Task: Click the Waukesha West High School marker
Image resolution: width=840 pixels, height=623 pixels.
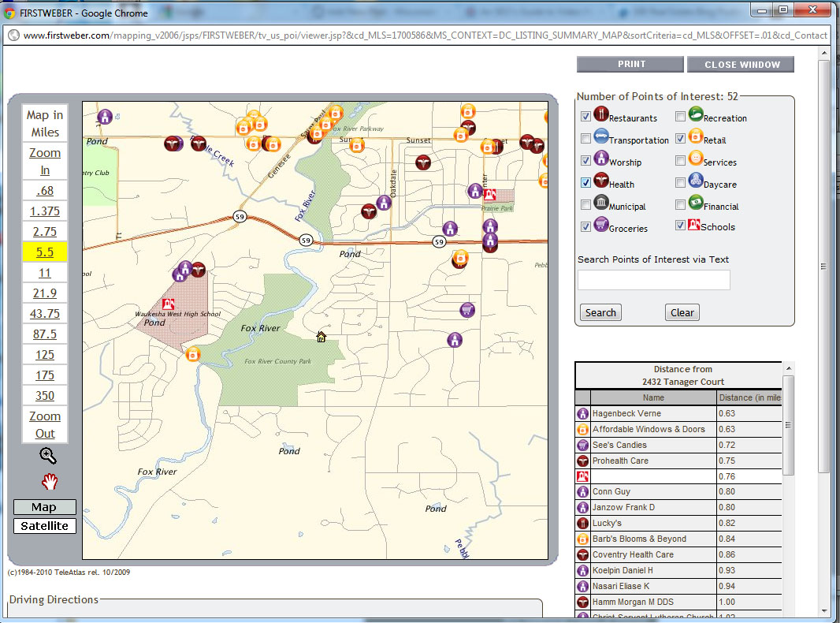Action: point(168,304)
